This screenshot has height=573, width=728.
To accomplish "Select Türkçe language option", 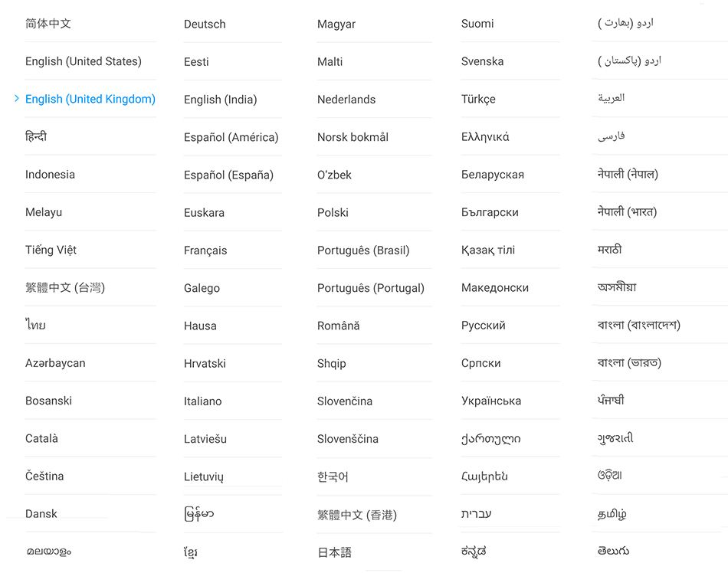I will [478, 100].
